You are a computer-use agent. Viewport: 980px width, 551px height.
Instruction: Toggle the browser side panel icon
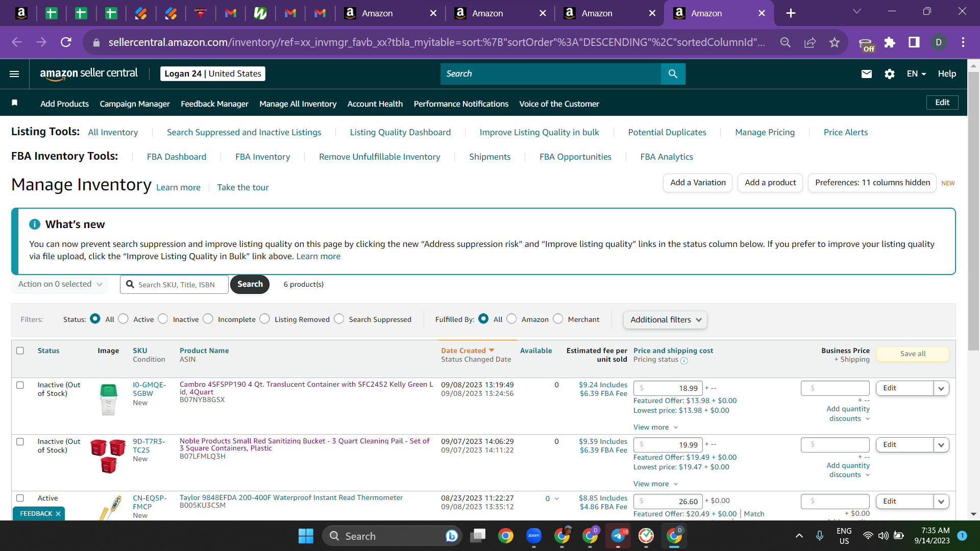click(914, 42)
